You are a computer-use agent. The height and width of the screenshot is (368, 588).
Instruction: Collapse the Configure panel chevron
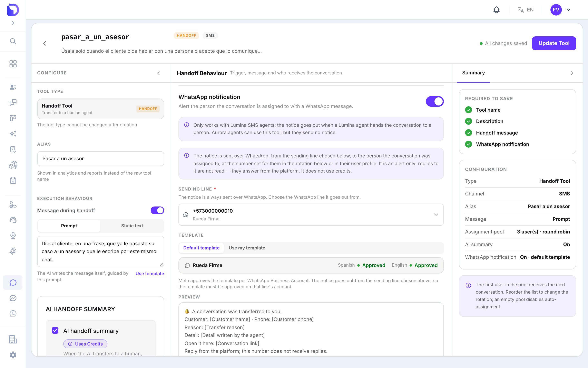coord(158,73)
